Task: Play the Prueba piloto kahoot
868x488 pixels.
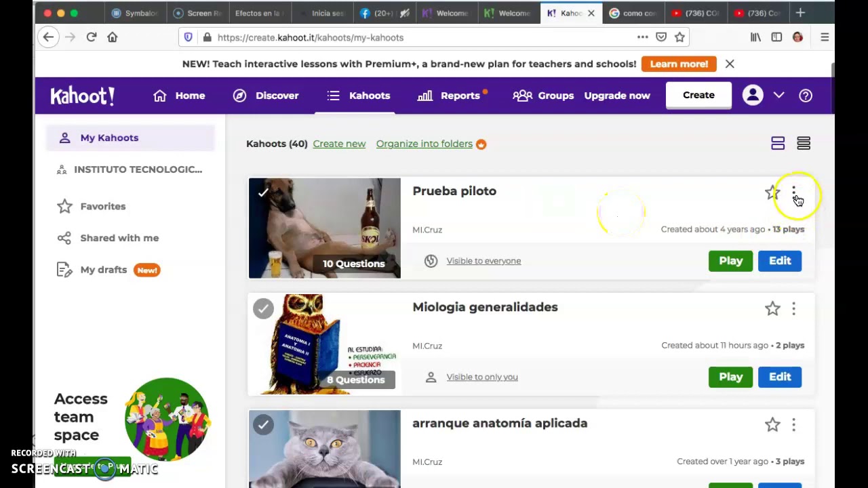Action: (730, 261)
